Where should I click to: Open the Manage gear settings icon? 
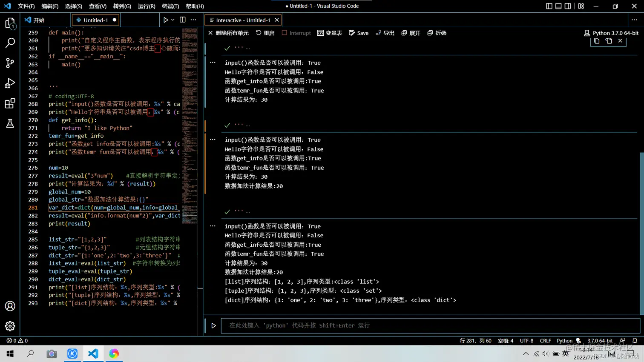pyautogui.click(x=10, y=326)
